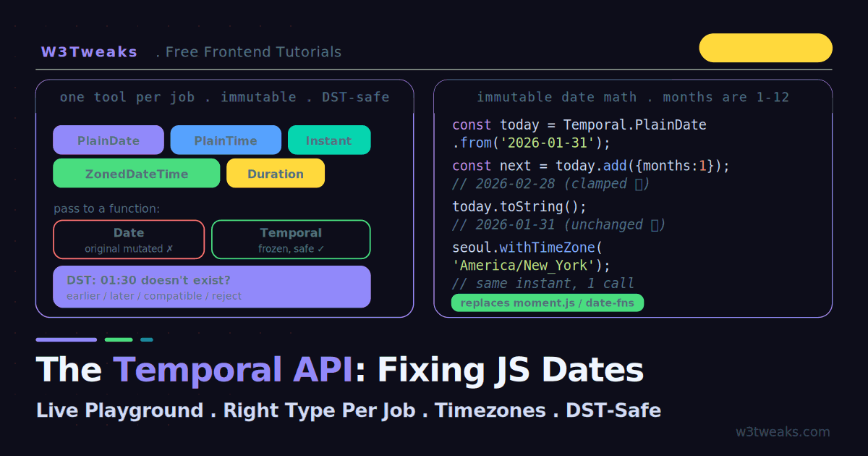Open the w3tweaks.com footer link

783,432
